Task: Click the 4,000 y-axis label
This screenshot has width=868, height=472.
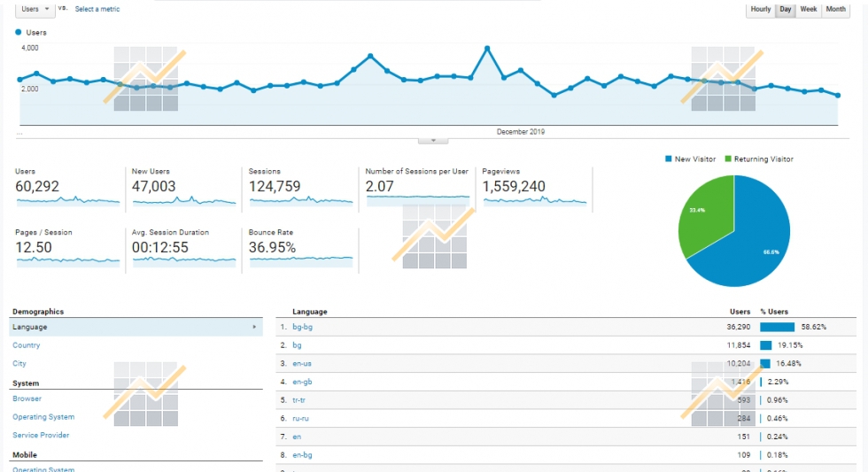Action: pos(30,48)
